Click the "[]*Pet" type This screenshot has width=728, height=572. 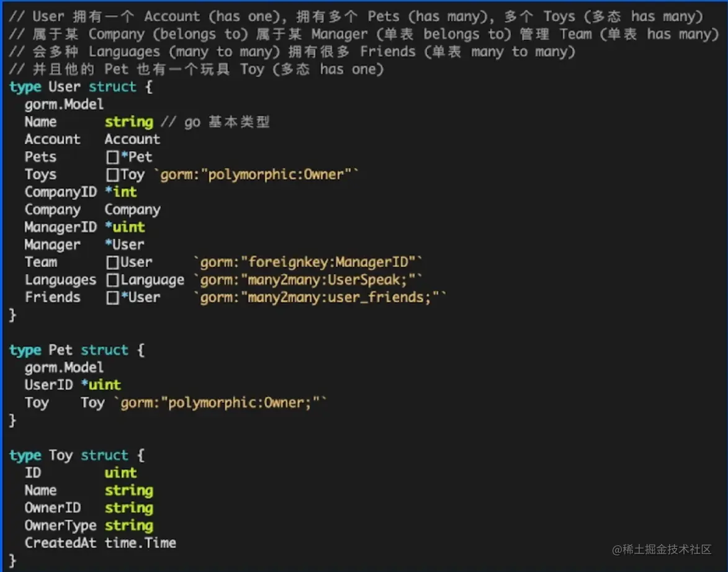(x=129, y=157)
